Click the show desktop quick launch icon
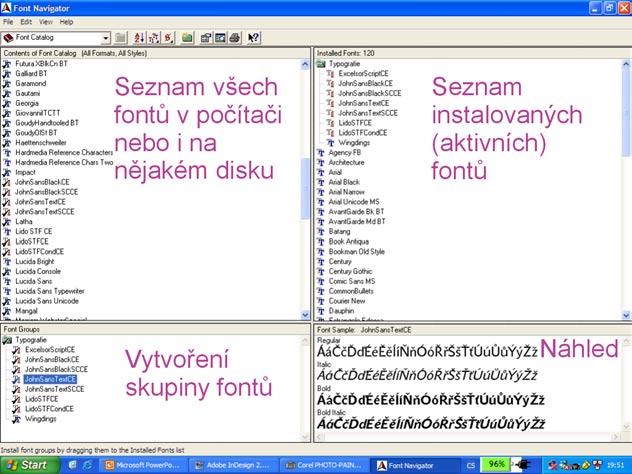Screen dimensions: 632x474 pos(73,465)
